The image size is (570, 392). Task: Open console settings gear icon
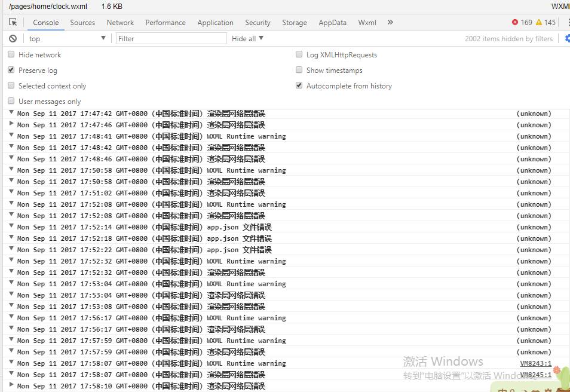[567, 38]
